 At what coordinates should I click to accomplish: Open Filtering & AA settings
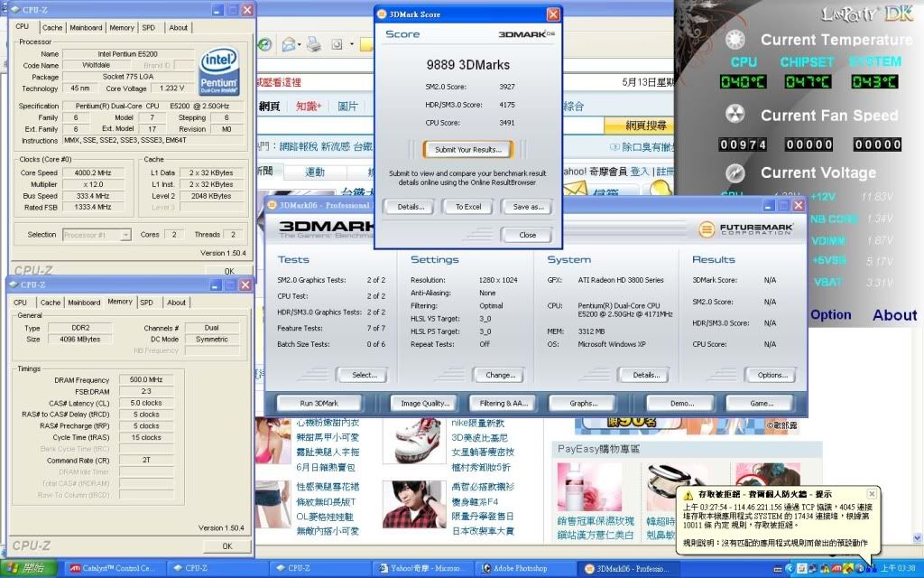coord(504,404)
